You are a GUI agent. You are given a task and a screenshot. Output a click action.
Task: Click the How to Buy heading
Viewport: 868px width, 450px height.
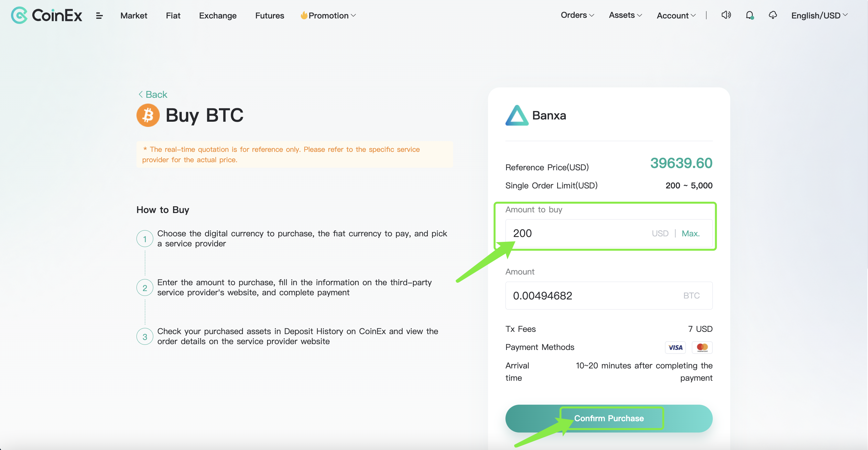tap(163, 210)
